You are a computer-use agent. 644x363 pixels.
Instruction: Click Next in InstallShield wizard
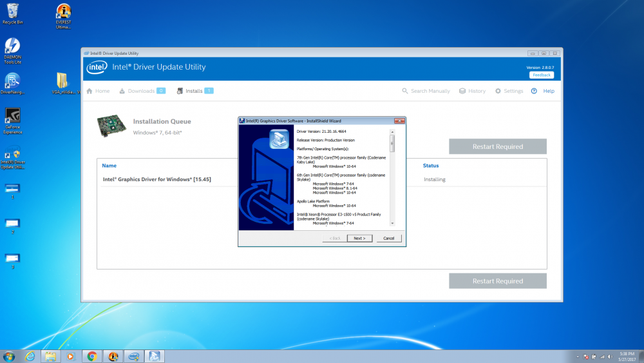click(359, 238)
